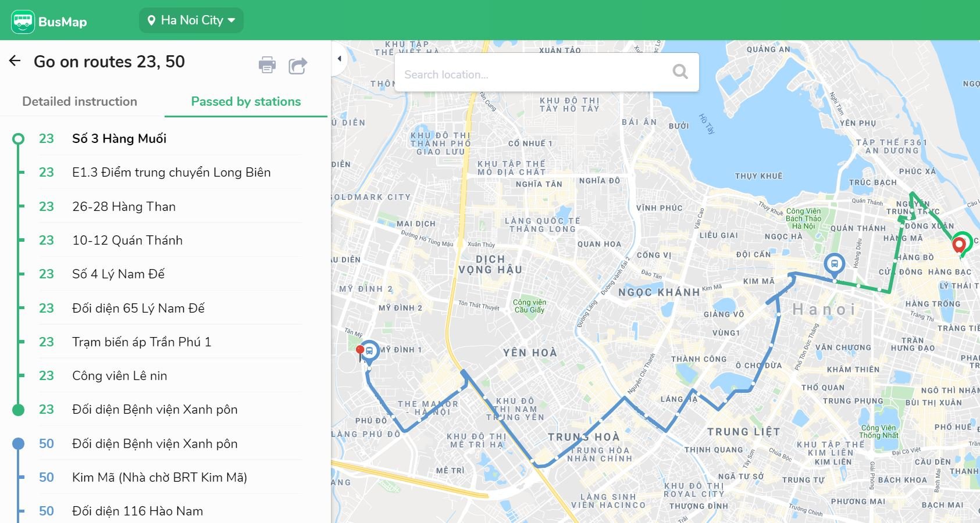Click the Search location input field
The image size is (980, 523).
[535, 74]
